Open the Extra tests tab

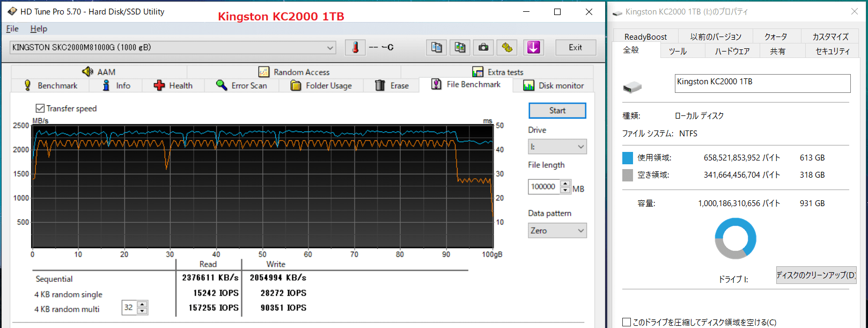click(497, 72)
